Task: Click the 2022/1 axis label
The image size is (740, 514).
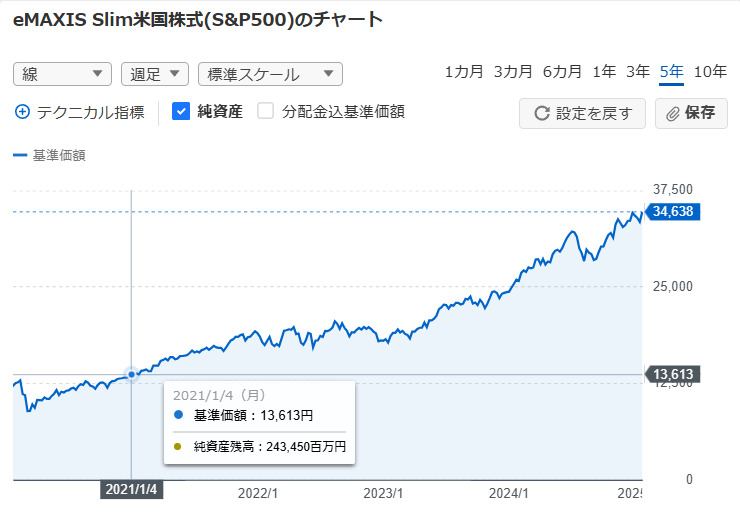Action: pyautogui.click(x=258, y=493)
